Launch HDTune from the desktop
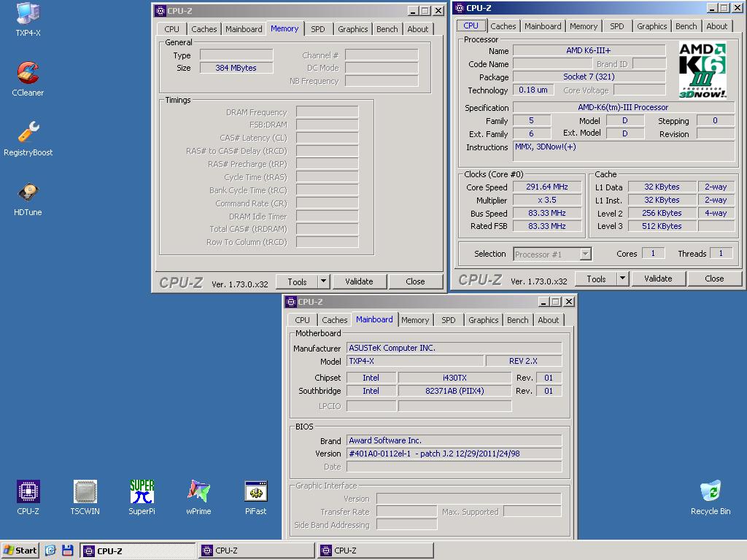747x560 pixels. pos(28,198)
